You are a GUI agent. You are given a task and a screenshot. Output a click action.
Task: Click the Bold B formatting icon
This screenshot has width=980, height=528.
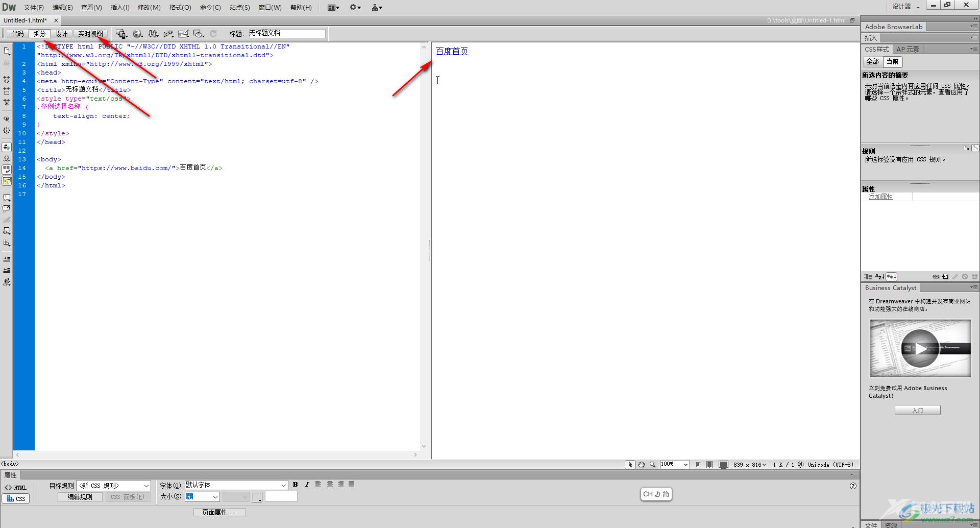pos(295,485)
